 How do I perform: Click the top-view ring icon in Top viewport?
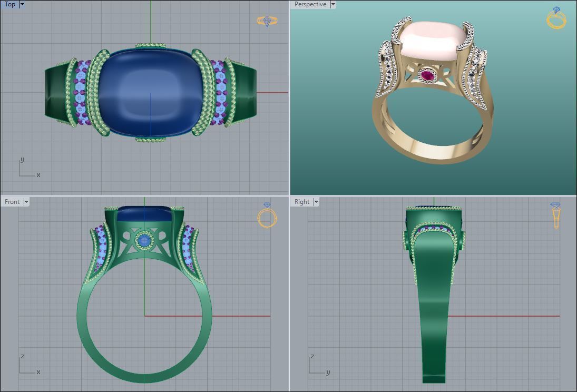(267, 21)
